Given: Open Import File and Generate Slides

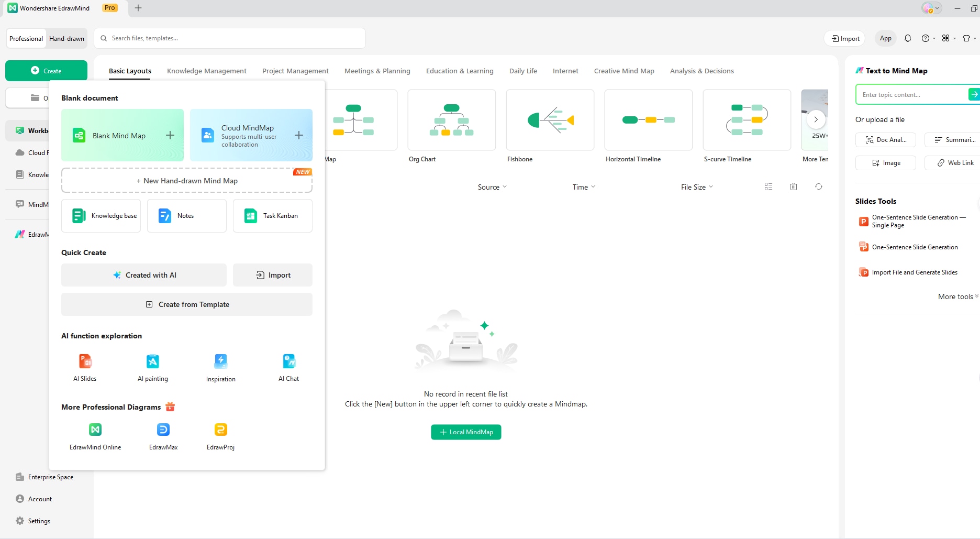Looking at the screenshot, I should tap(908, 272).
